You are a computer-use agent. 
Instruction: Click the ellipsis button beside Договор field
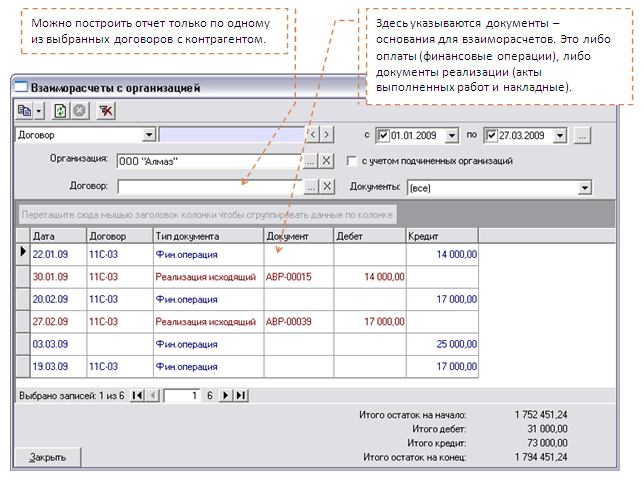click(311, 187)
